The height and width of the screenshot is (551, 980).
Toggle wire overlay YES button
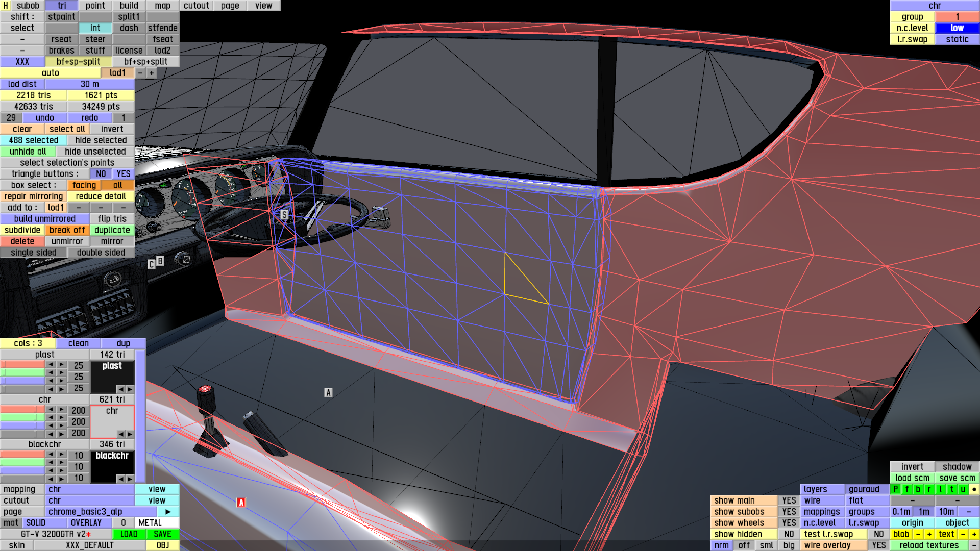pos(878,545)
